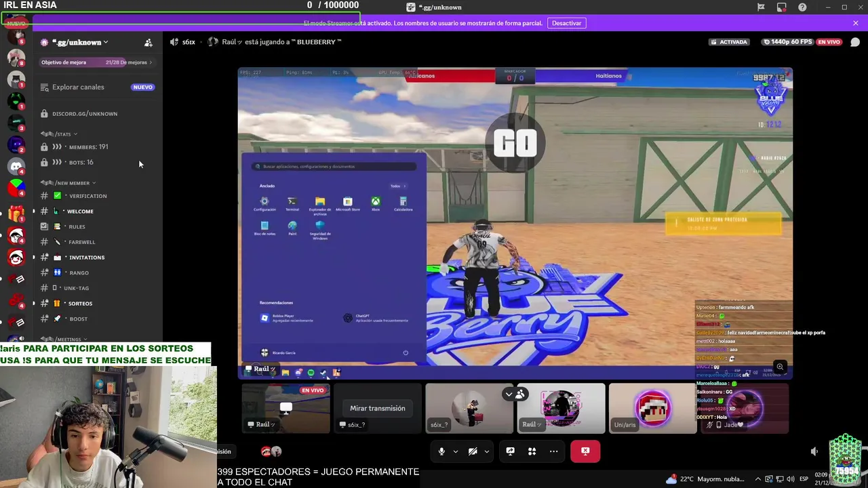This screenshot has width=868, height=488.
Task: Open Discord direct messages home icon
Action: point(16,166)
